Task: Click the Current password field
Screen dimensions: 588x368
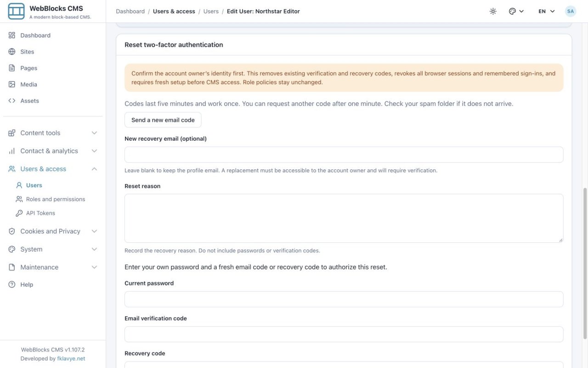Action: pos(344,299)
